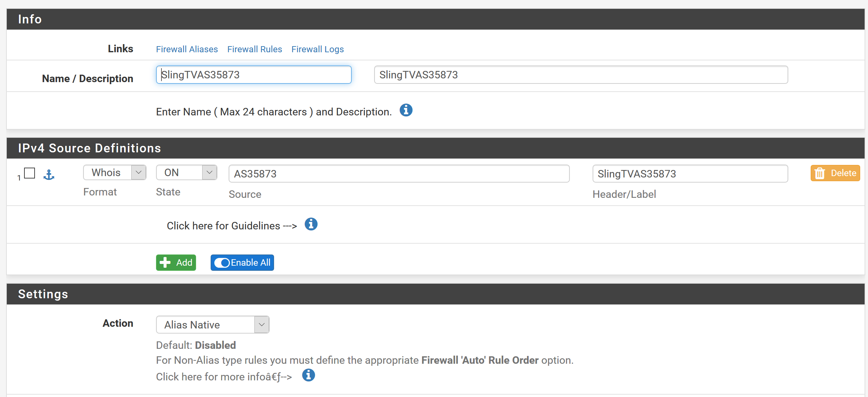Open the Whois format dropdown
The height and width of the screenshot is (397, 868).
coord(115,172)
